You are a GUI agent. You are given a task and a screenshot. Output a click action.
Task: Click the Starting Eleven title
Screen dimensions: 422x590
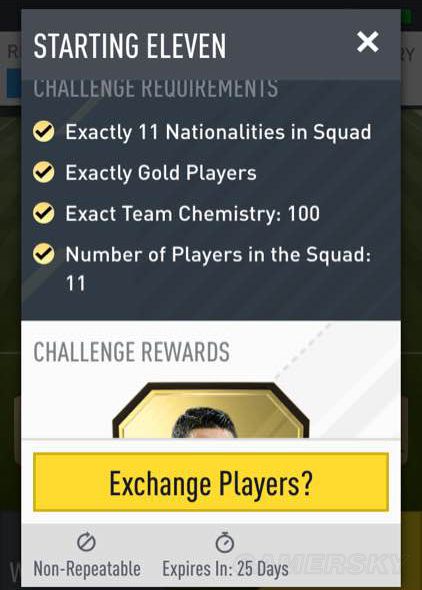pos(130,46)
